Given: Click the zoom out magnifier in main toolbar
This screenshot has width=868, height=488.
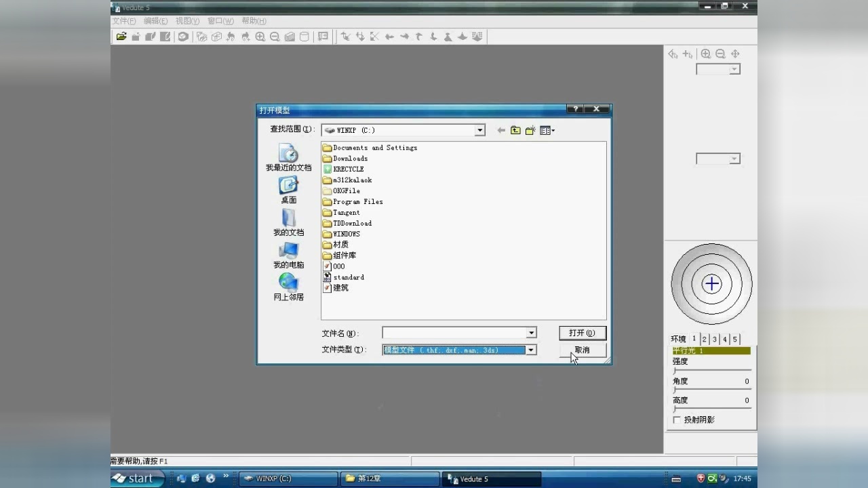Looking at the screenshot, I should [x=275, y=37].
